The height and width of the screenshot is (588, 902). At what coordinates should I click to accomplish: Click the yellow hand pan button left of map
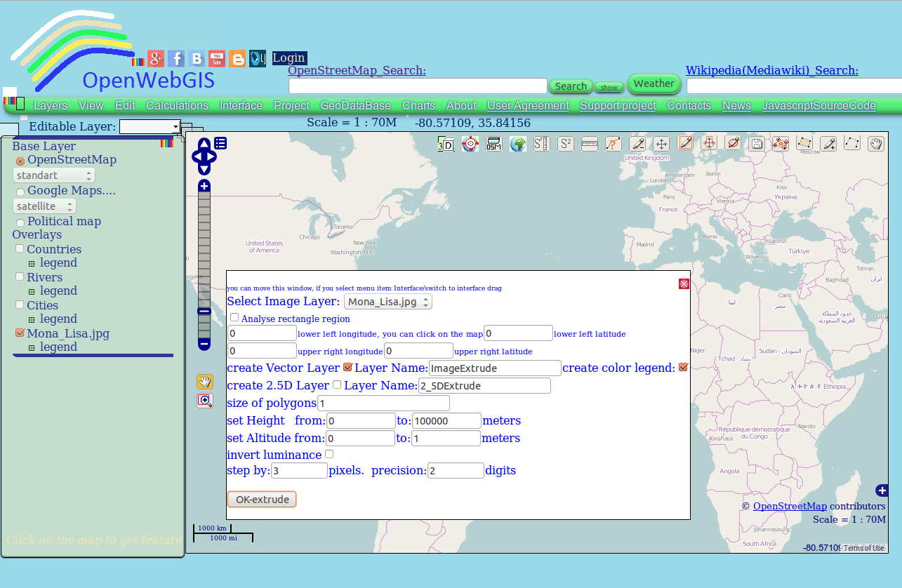click(x=204, y=382)
